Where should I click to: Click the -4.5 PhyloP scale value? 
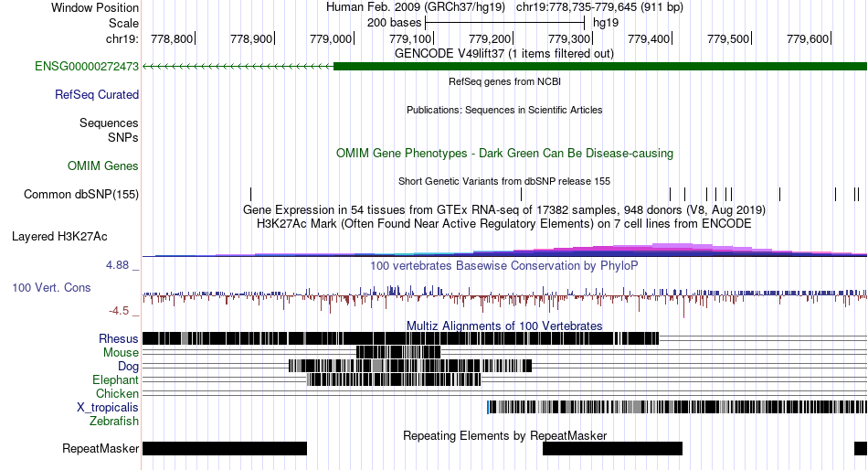[119, 311]
